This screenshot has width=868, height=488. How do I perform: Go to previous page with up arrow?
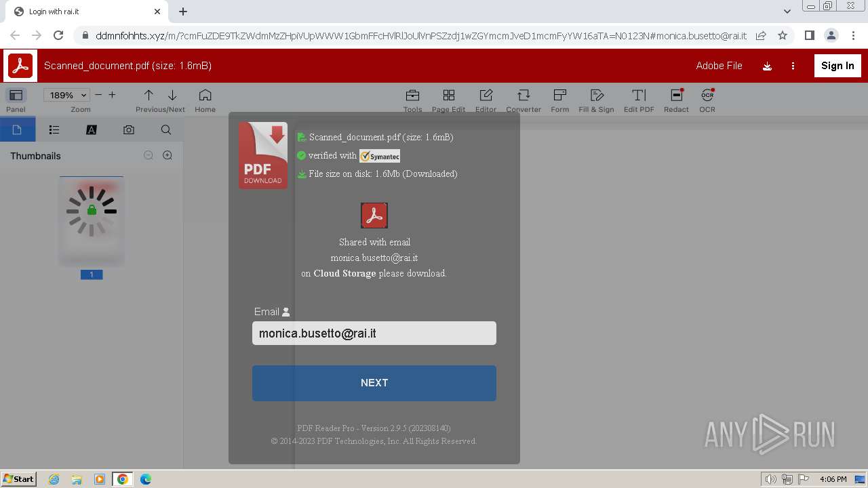[x=149, y=95]
